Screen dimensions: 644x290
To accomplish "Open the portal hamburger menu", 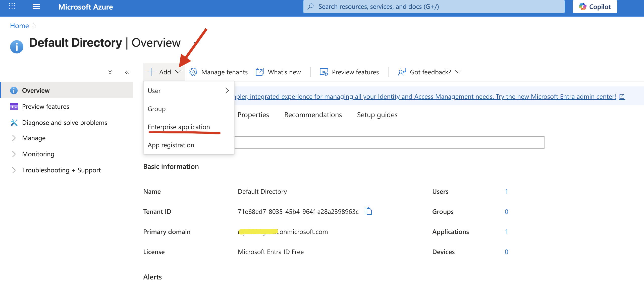I will point(36,7).
